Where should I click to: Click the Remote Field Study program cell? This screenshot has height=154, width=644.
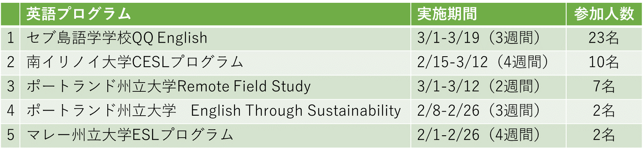(x=215, y=87)
